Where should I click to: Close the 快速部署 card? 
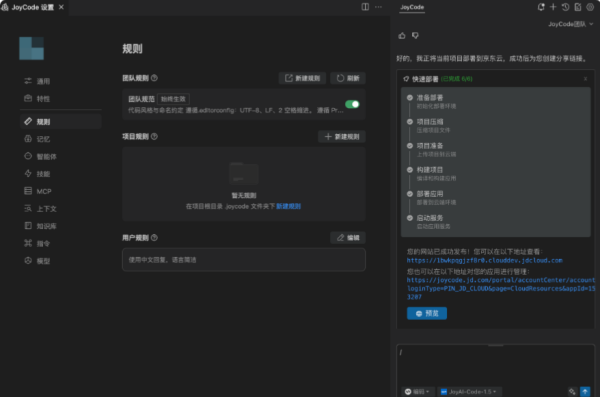(585, 79)
